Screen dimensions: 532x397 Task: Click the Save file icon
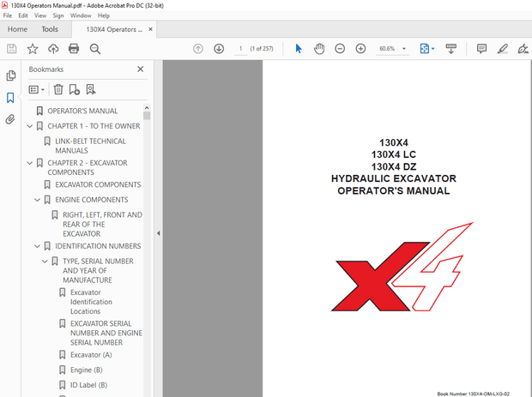pos(11,49)
